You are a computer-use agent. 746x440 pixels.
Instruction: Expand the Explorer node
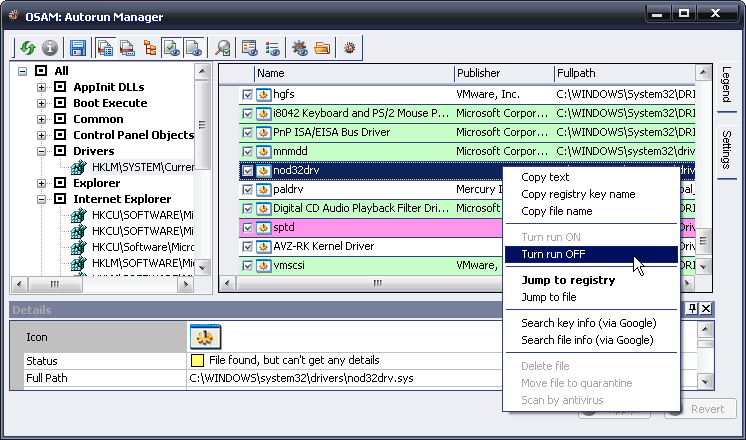[x=41, y=183]
